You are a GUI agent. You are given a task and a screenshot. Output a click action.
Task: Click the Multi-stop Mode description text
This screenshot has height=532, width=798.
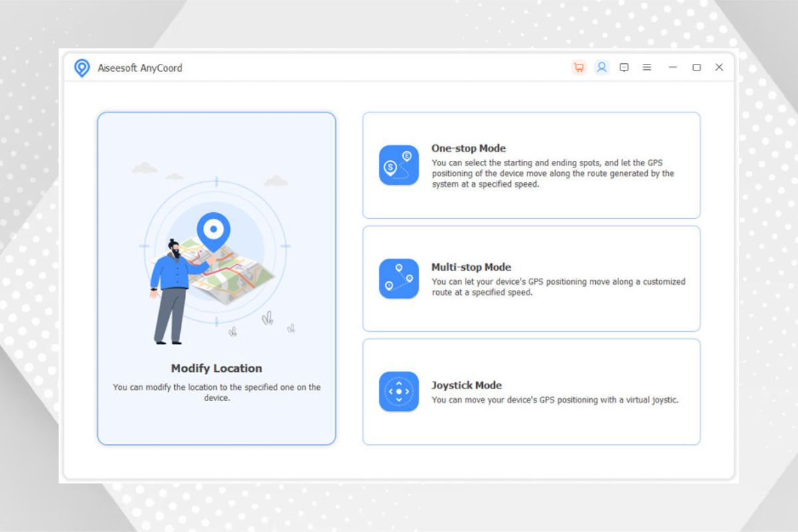tap(557, 287)
